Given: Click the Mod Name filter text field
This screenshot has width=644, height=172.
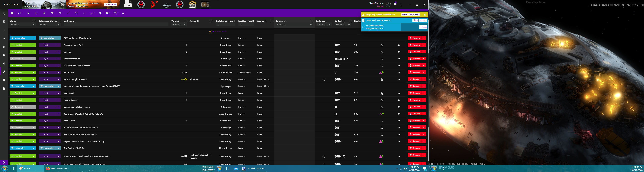Looking at the screenshot, I should pyautogui.click(x=116, y=25).
